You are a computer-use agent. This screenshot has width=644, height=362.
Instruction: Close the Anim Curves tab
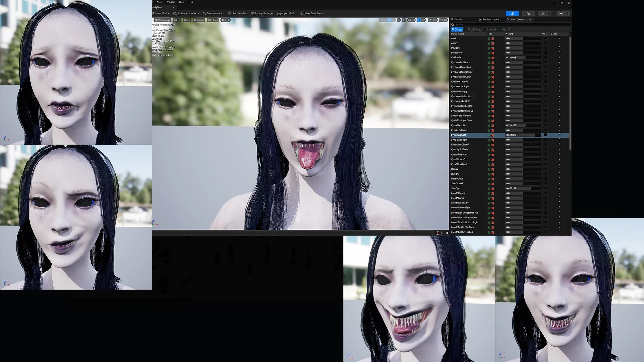[531, 20]
